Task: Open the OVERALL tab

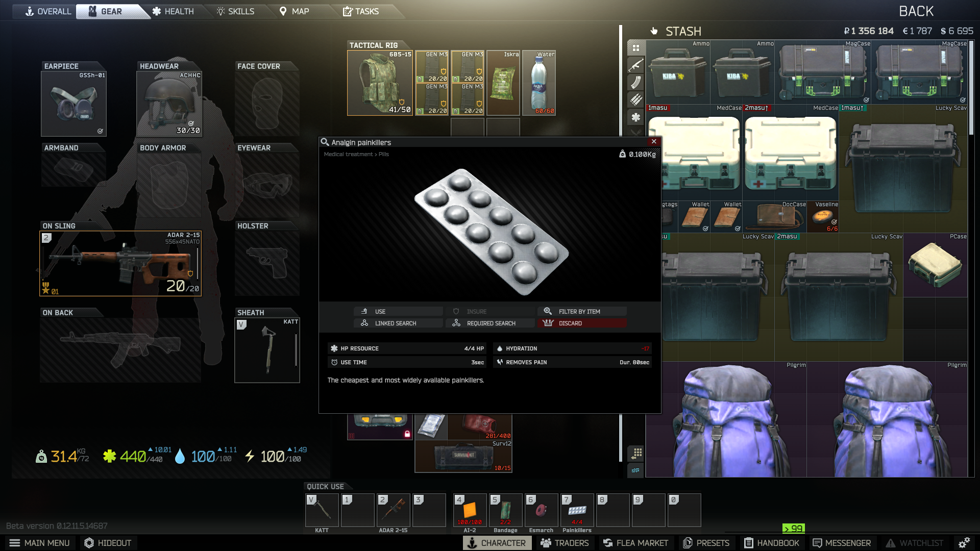Action: [x=48, y=11]
